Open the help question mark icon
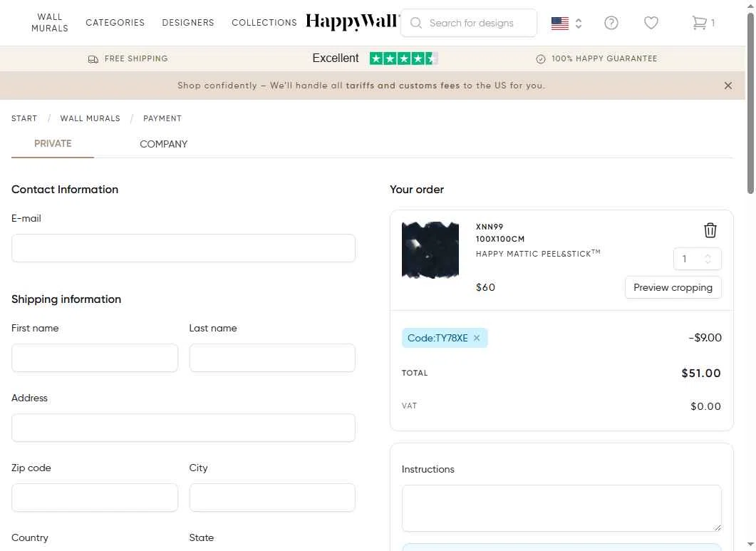756x551 pixels. point(611,23)
